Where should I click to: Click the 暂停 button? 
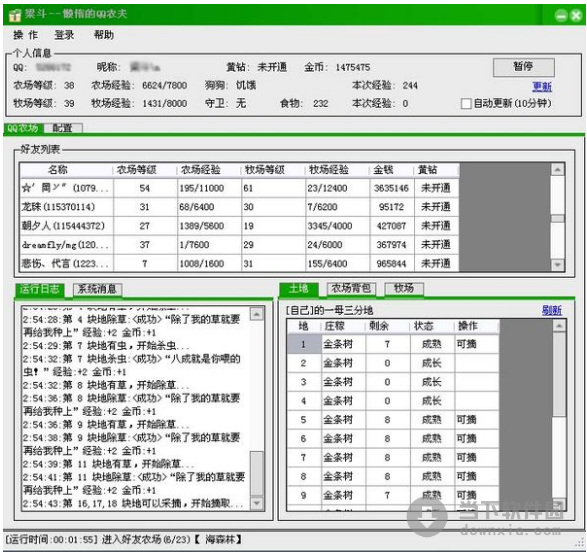pos(523,67)
